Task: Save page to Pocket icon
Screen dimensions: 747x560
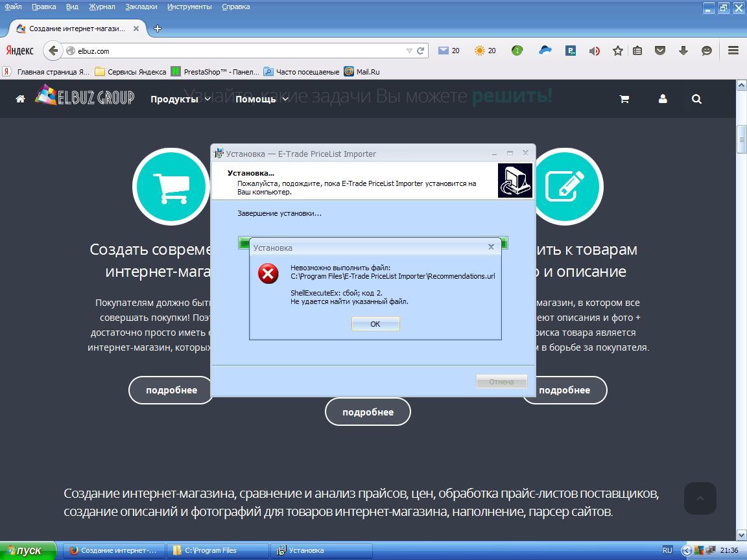Action: pyautogui.click(x=660, y=51)
